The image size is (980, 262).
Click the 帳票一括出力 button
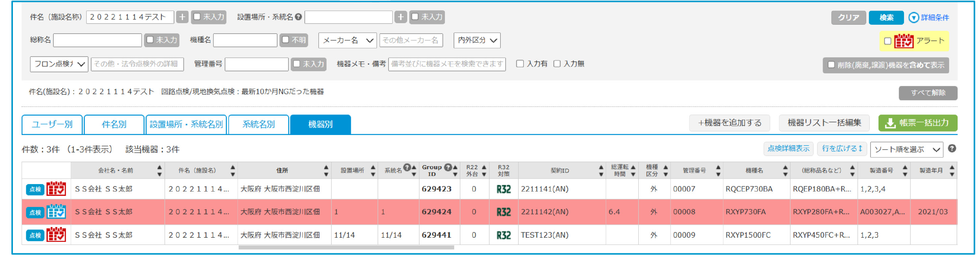pyautogui.click(x=917, y=123)
